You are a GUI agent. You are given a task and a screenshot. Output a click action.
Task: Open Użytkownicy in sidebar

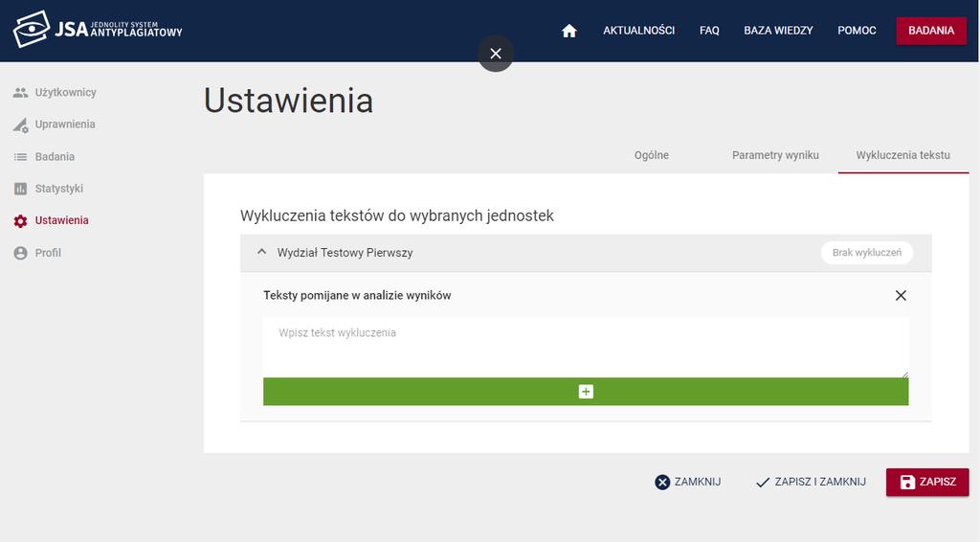point(66,93)
